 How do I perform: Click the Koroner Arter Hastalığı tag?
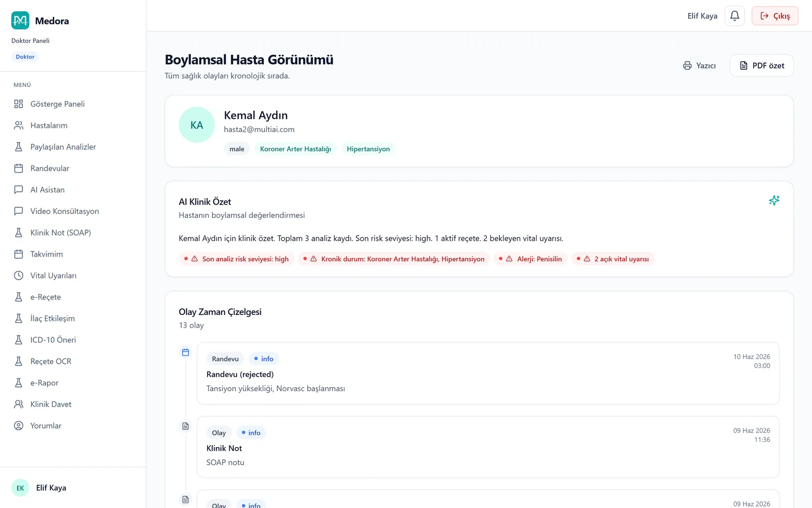[295, 149]
